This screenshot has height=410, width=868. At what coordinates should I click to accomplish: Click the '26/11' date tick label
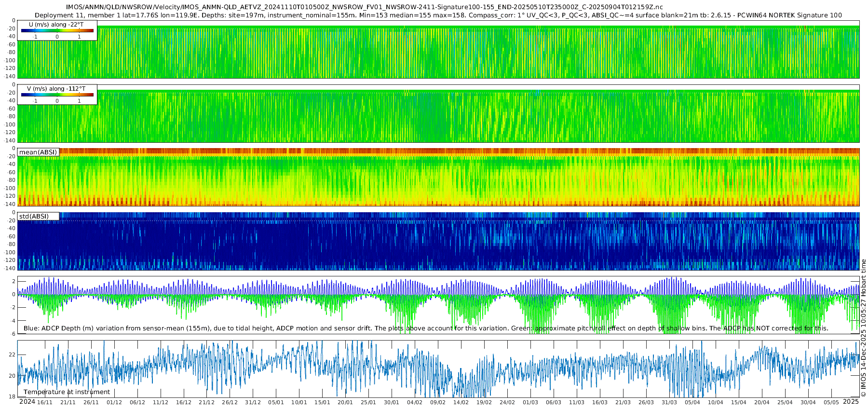91,402
